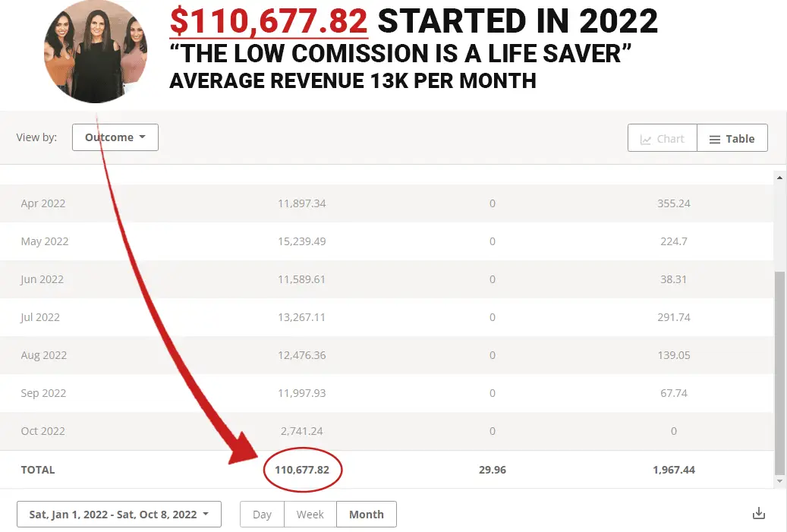The height and width of the screenshot is (532, 787).
Task: Switch to the Chart view
Action: pos(662,138)
